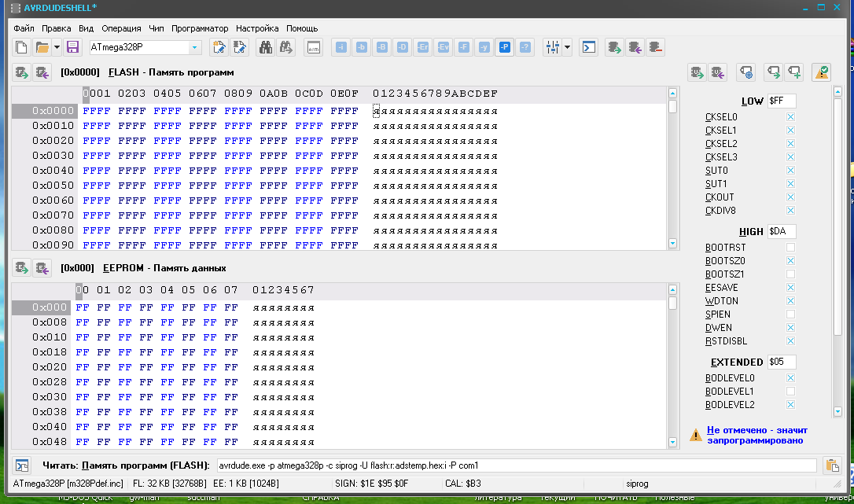Click the FLASH panel scroll down arrow
Image resolution: width=854 pixels, height=504 pixels.
click(672, 244)
